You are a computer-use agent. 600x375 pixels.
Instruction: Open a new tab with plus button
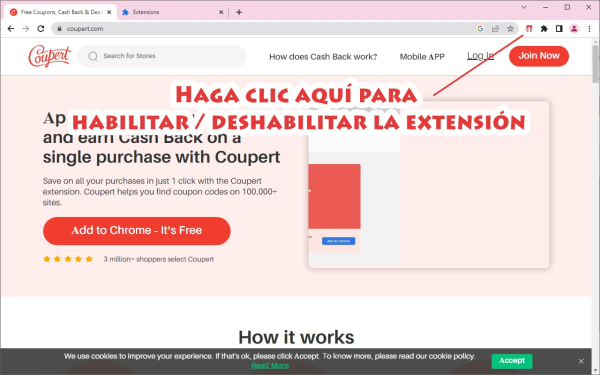[239, 12]
